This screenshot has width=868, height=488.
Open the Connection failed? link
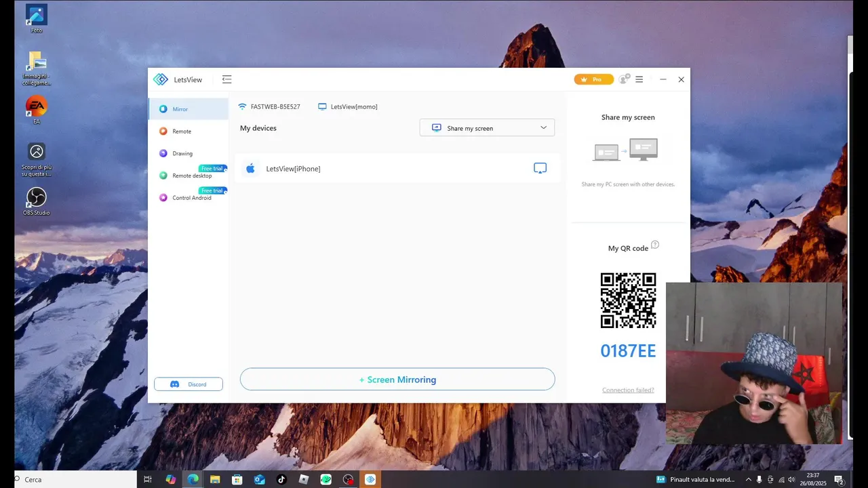[628, 390]
